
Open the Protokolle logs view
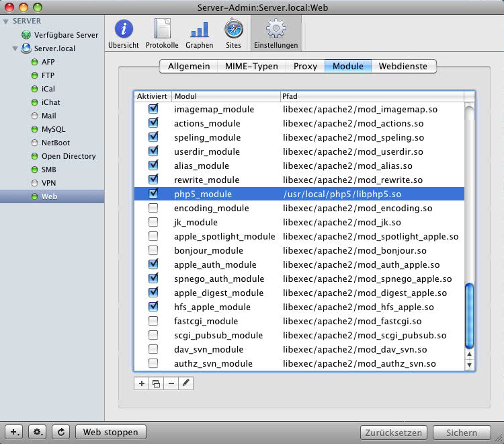pos(162,30)
